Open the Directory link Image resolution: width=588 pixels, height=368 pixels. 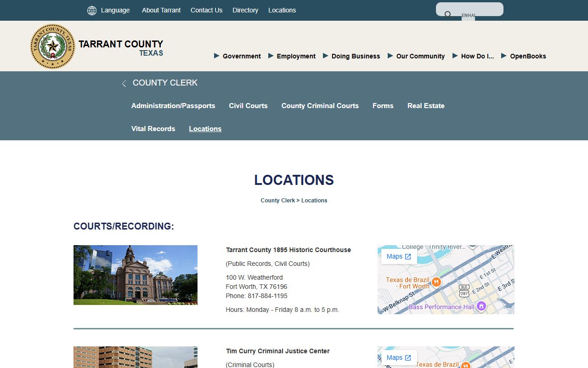(245, 10)
